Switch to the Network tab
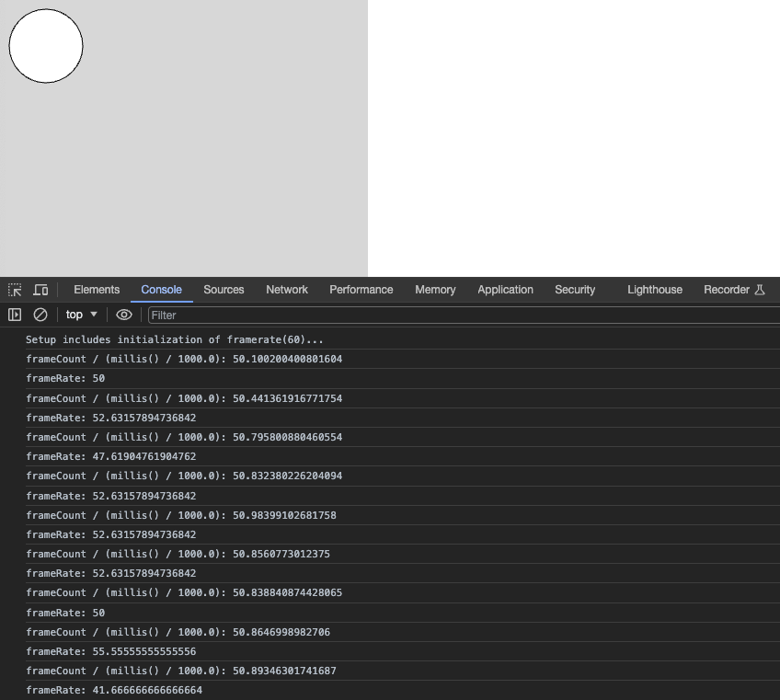This screenshot has height=700, width=780. (x=286, y=290)
